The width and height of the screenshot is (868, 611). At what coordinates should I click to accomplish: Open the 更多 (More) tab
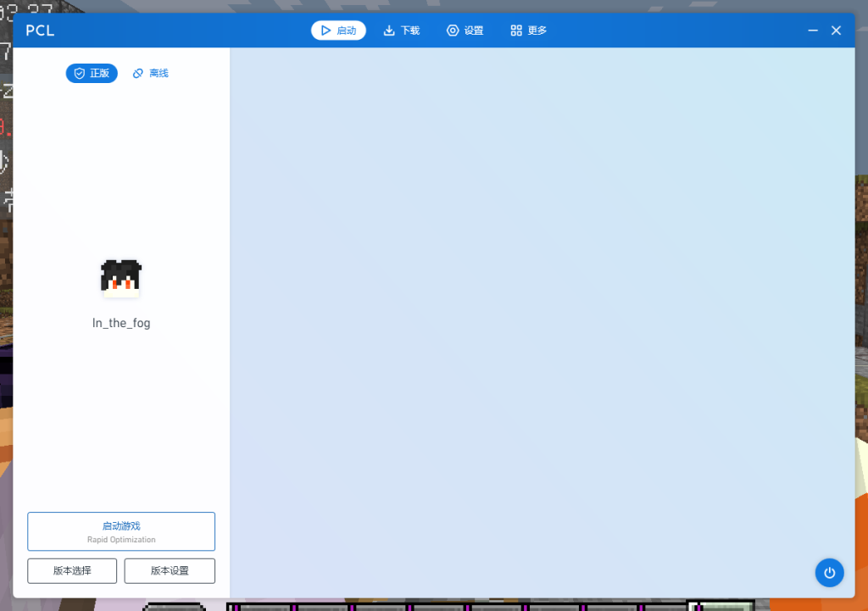click(x=529, y=31)
